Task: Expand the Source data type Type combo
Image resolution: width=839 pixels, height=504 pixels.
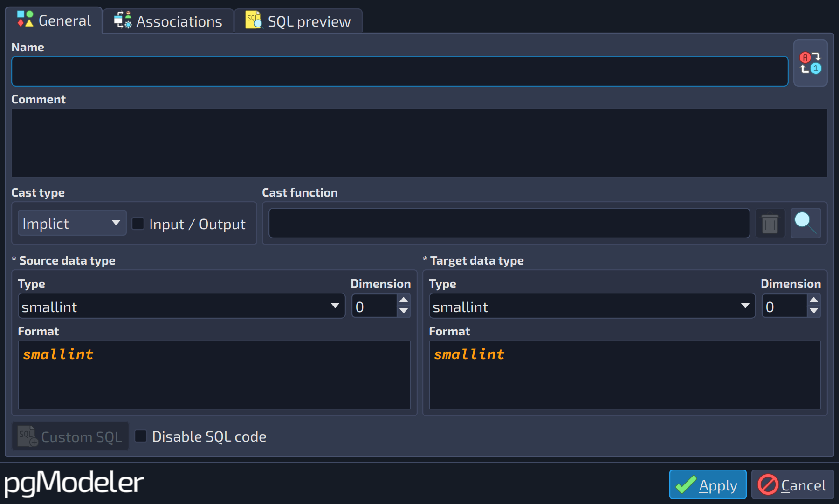Action: [x=181, y=306]
